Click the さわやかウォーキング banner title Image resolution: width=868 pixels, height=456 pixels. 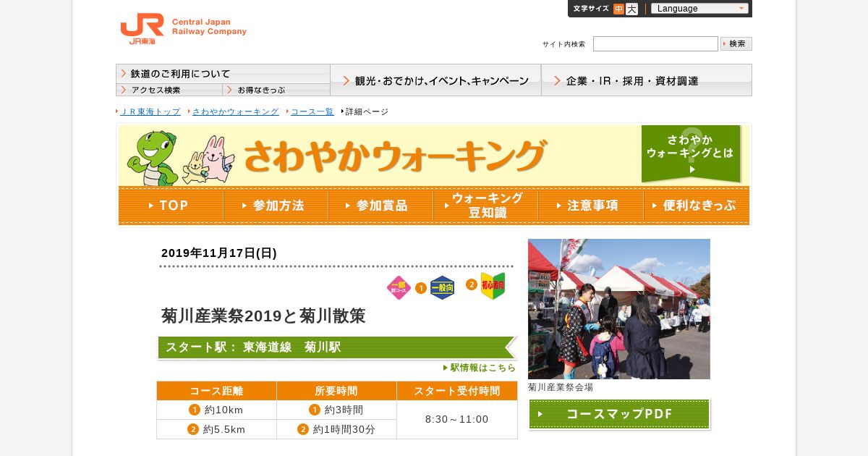coord(395,156)
